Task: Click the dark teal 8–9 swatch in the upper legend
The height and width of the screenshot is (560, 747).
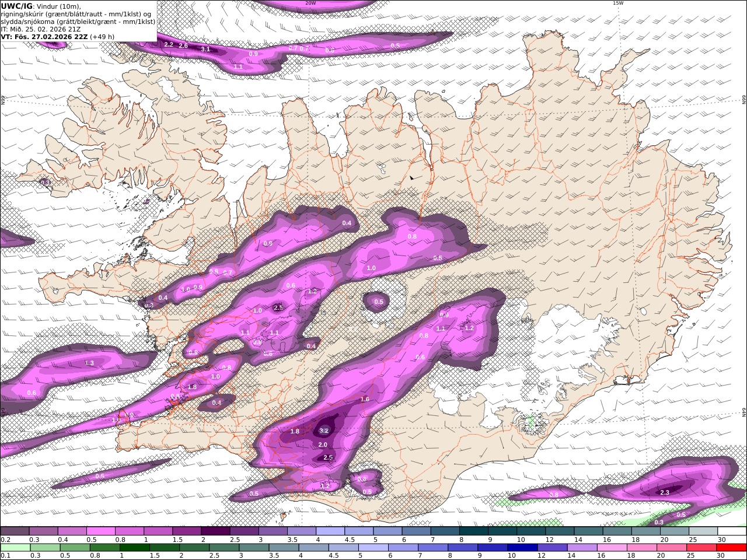Action: pyautogui.click(x=473, y=531)
